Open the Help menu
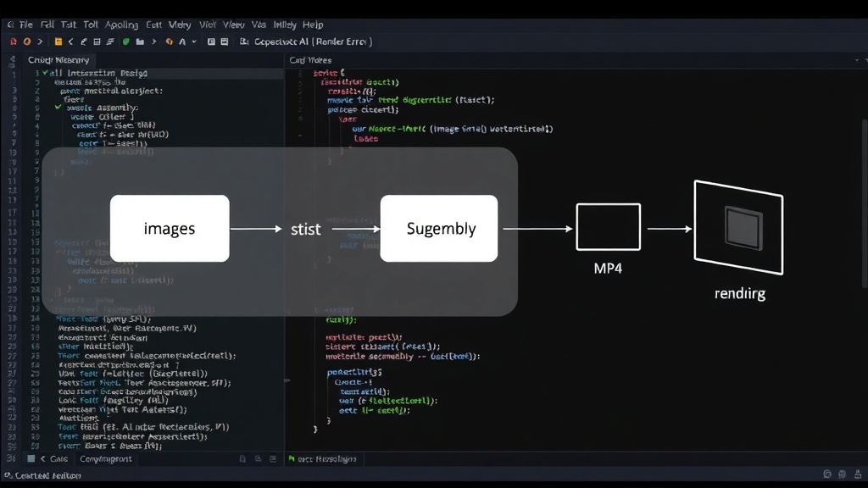Viewport: 868px width, 488px height. [313, 25]
